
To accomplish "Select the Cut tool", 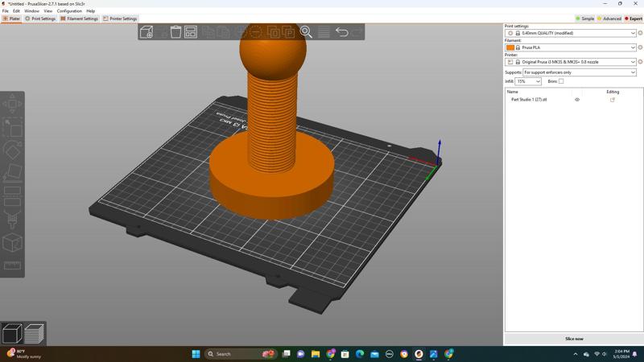I will pyautogui.click(x=12, y=196).
